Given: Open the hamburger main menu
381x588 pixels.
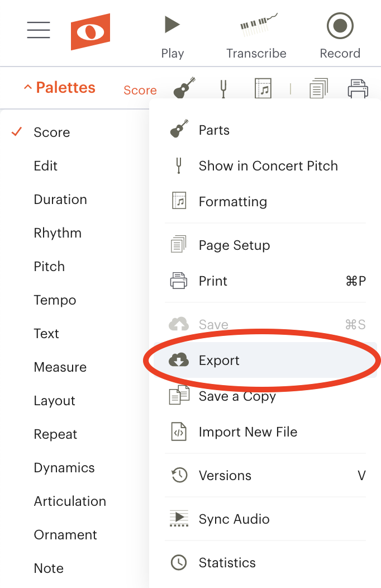Looking at the screenshot, I should [39, 30].
